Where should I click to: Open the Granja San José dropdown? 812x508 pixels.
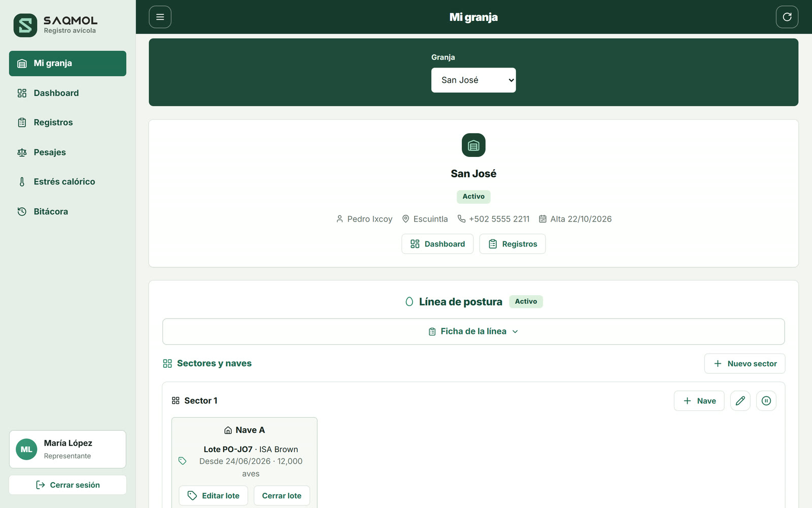coord(473,80)
